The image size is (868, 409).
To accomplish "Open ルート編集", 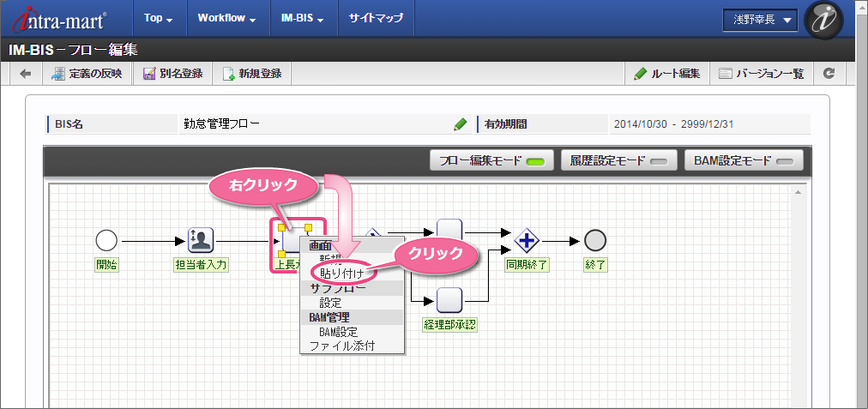I will [667, 74].
